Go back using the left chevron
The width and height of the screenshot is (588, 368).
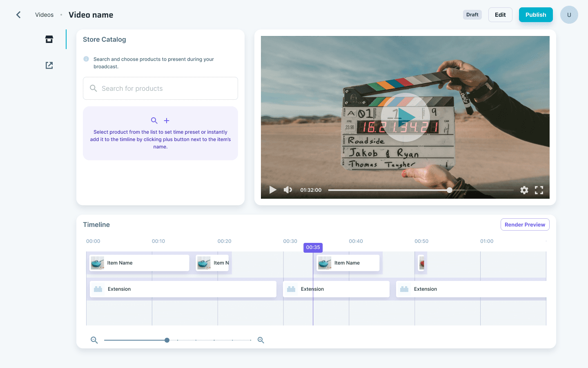point(18,15)
